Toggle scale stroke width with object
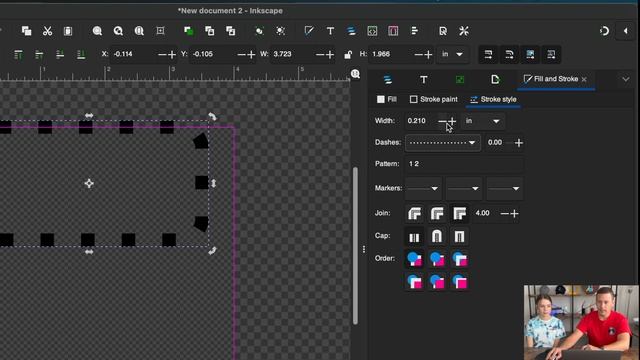The image size is (640, 360). pyautogui.click(x=488, y=55)
